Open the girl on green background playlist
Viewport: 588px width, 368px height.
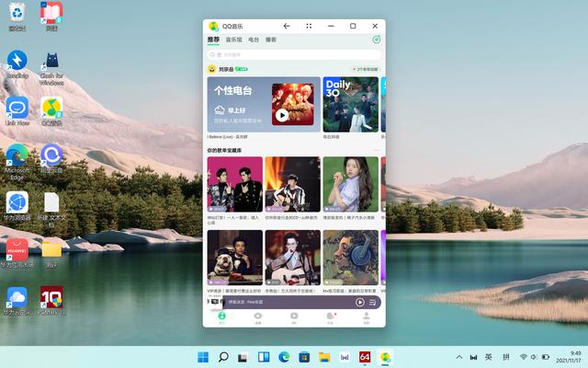(x=351, y=184)
